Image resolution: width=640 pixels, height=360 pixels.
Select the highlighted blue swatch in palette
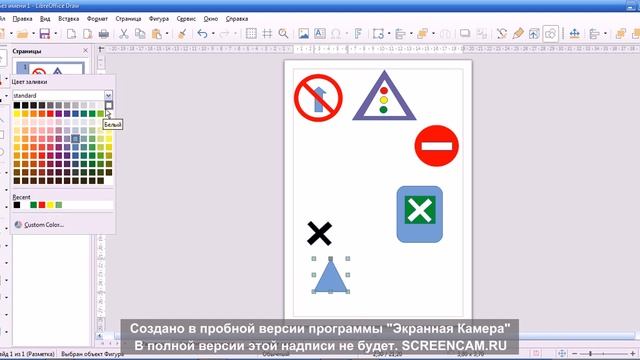click(x=76, y=139)
